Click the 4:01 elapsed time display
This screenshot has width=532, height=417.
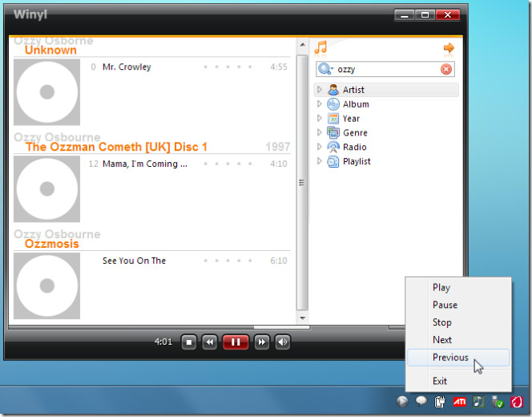coord(163,342)
